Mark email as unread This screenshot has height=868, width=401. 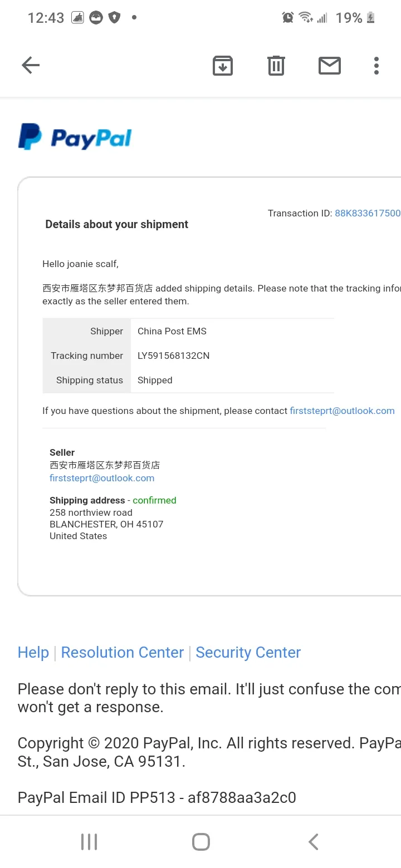(x=330, y=66)
